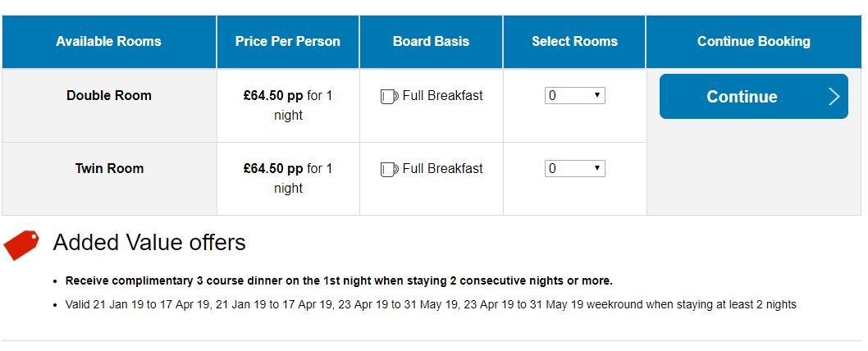Click the red price tag icon
This screenshot has height=351, width=868.
(21, 244)
